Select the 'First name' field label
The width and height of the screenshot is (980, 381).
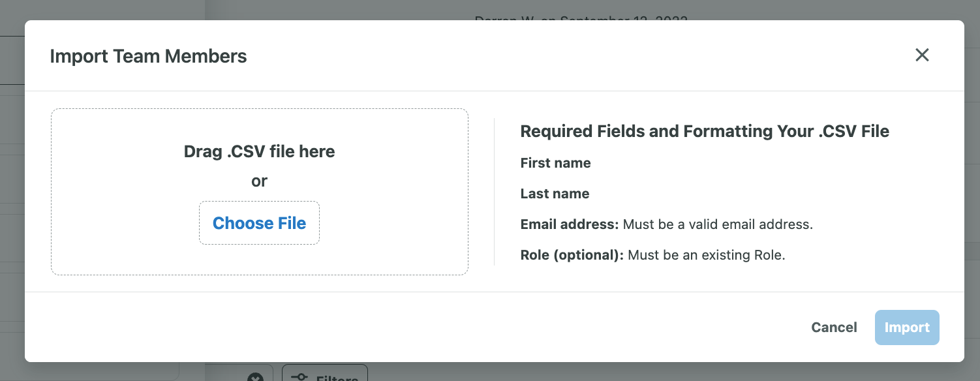[555, 163]
